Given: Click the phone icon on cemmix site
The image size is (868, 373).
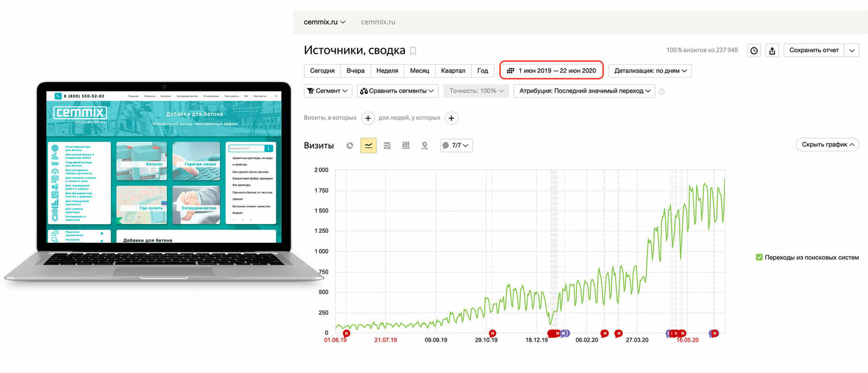Looking at the screenshot, I should tap(58, 96).
